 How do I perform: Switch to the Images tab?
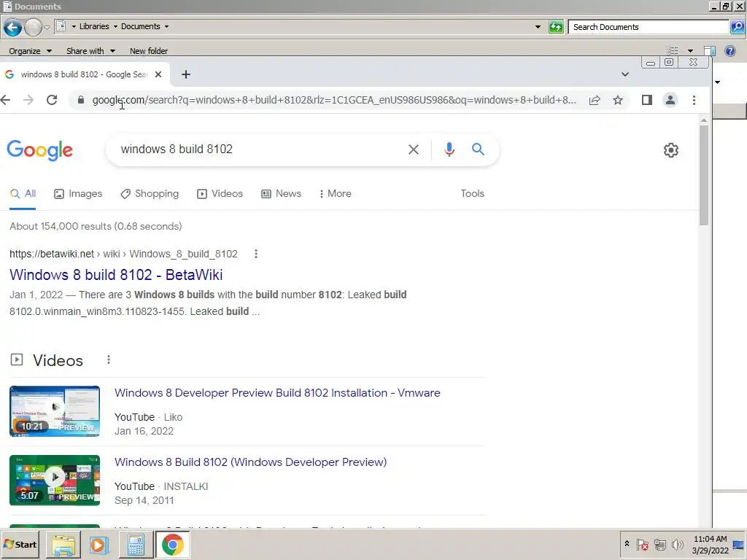click(x=78, y=193)
